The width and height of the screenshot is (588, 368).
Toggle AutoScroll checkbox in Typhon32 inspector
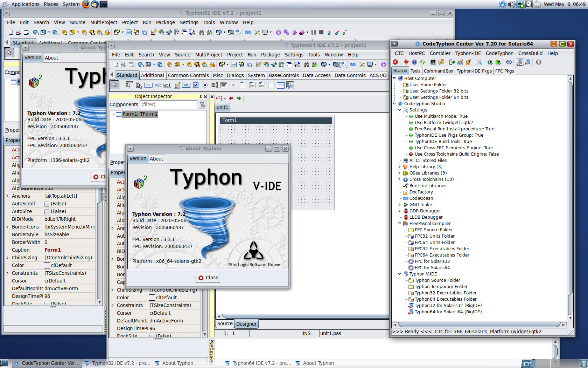coord(47,204)
